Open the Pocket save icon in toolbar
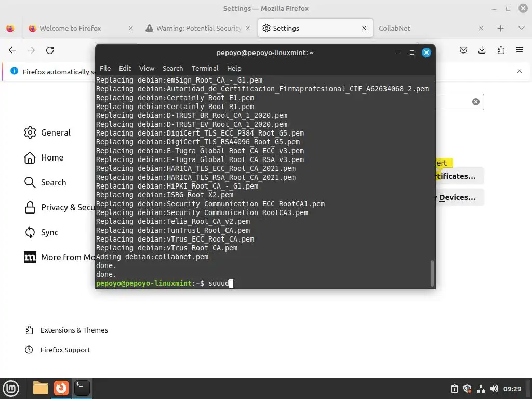 pyautogui.click(x=463, y=50)
